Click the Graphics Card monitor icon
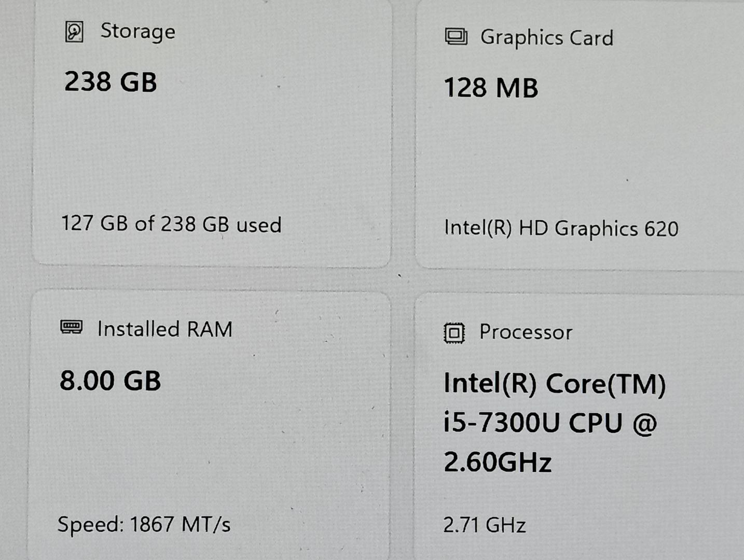 pyautogui.click(x=456, y=37)
